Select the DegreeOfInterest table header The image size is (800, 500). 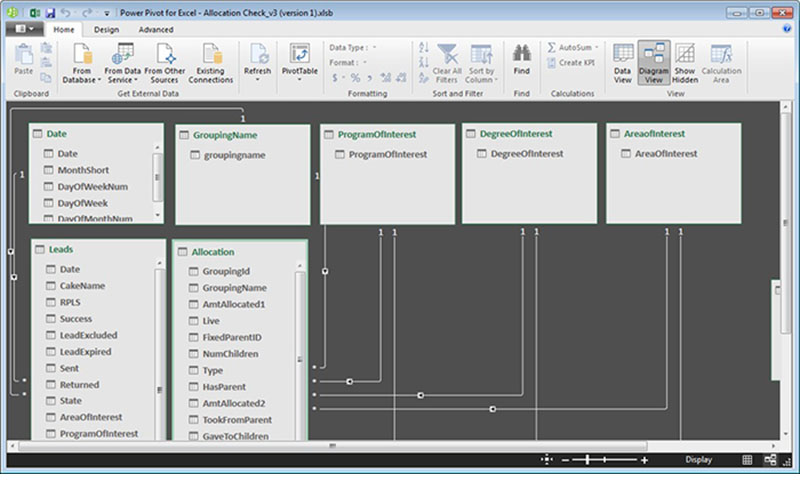pos(529,134)
